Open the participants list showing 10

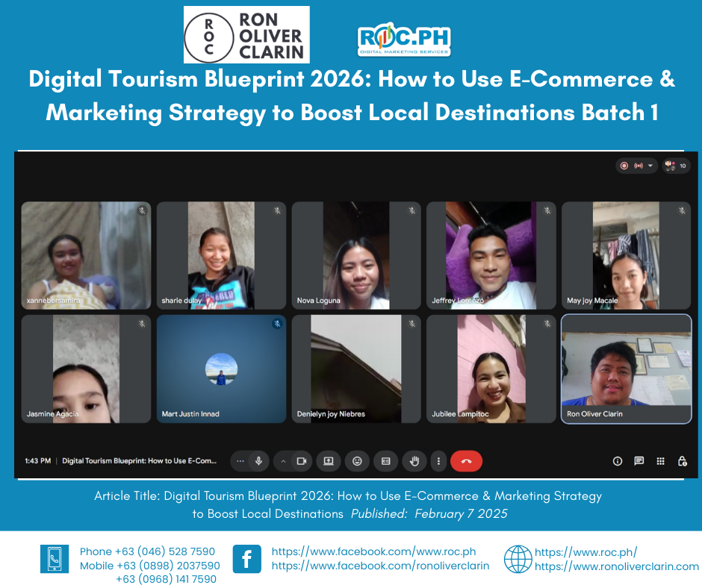click(x=675, y=166)
